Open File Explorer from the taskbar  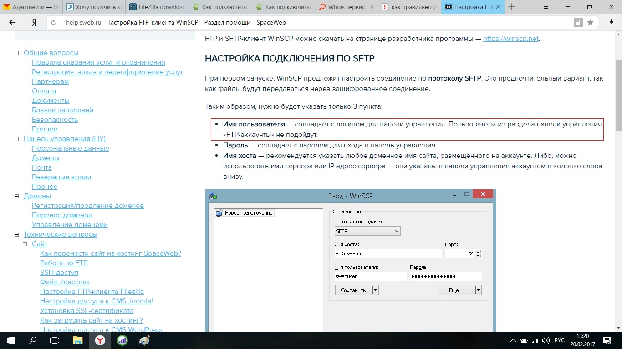point(78,340)
